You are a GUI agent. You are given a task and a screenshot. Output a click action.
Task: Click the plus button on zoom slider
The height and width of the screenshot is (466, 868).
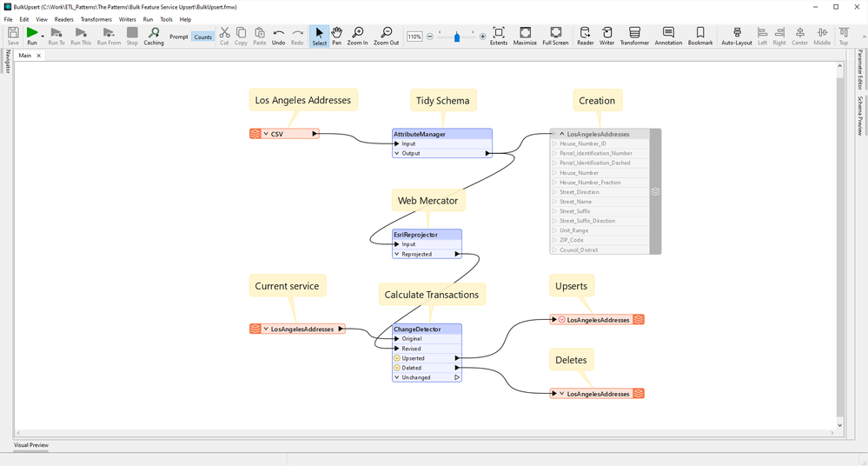coord(483,37)
